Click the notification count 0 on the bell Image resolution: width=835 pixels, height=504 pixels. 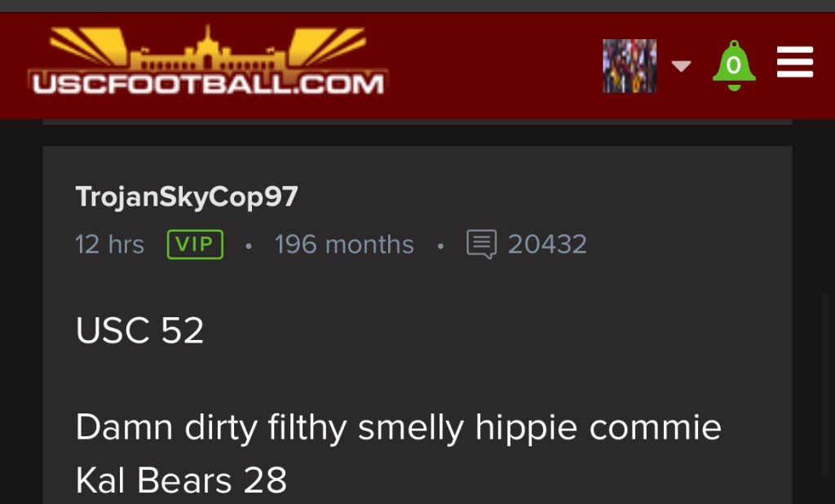click(734, 65)
